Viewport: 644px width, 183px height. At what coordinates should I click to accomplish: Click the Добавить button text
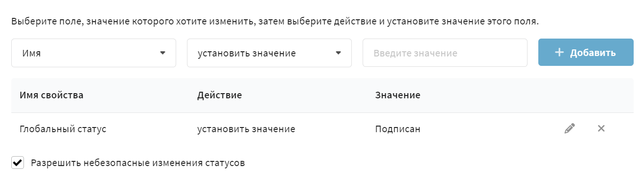tap(593, 53)
